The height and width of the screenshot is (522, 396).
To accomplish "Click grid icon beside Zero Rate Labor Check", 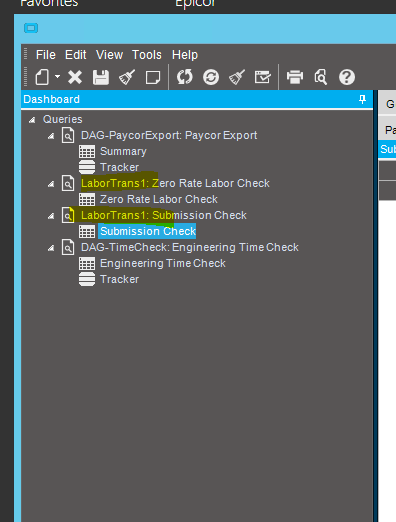I will [87, 200].
